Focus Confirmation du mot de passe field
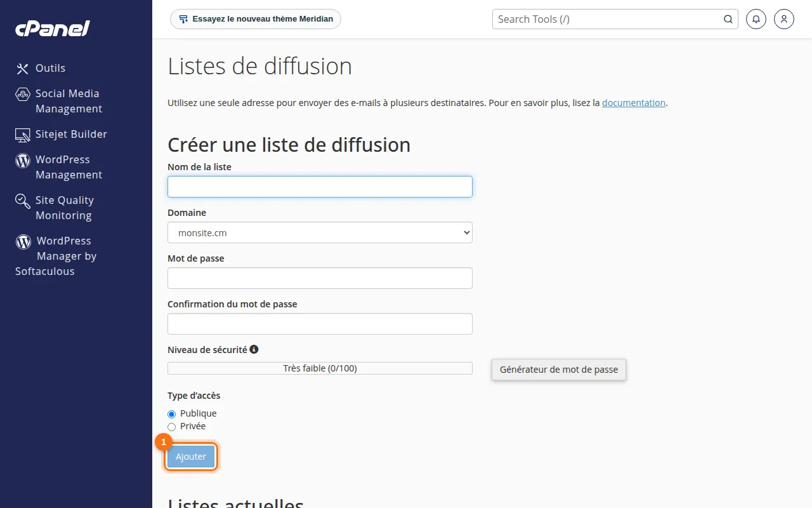 (320, 324)
